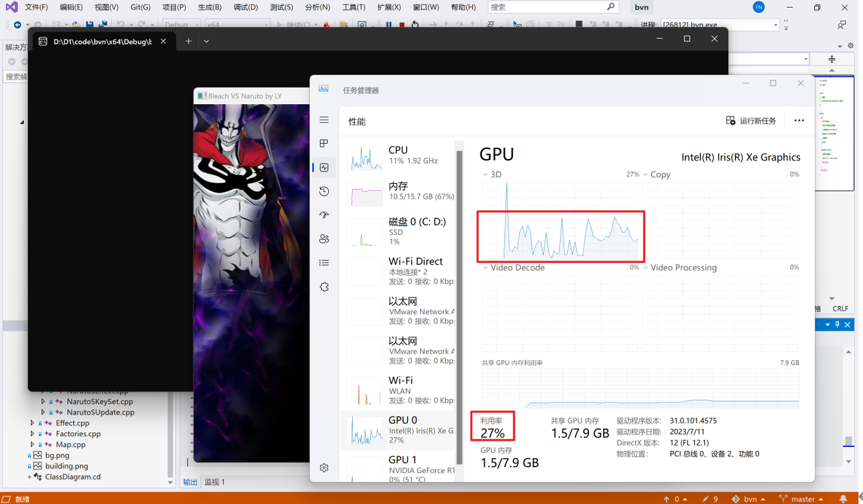Expand the Effect.cpp tree node
The width and height of the screenshot is (863, 504).
32,423
